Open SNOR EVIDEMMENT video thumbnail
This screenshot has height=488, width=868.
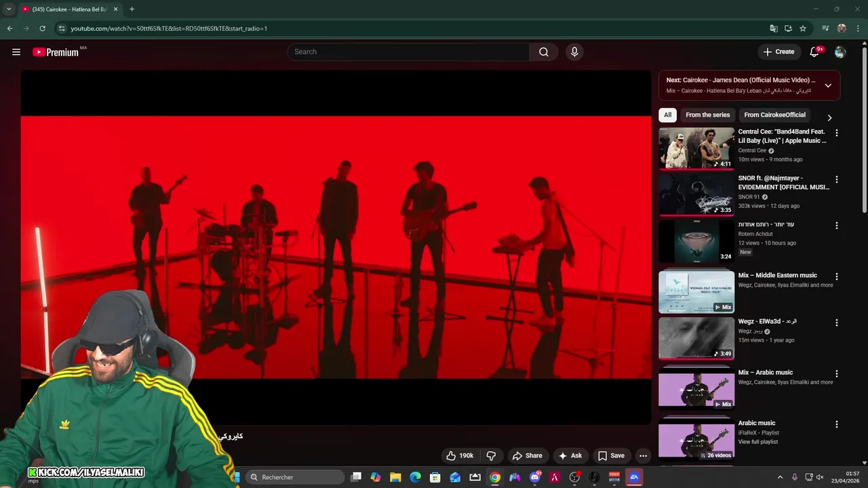(x=696, y=195)
